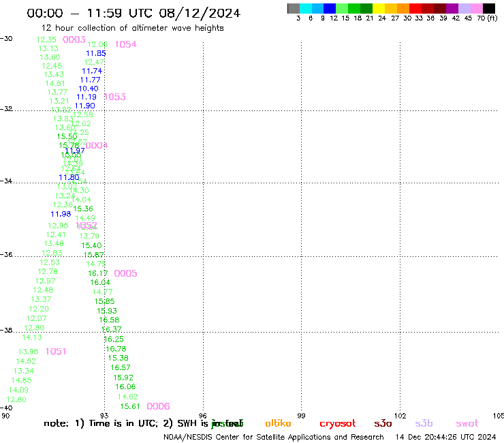Click the blue value '11.74'
This screenshot has height=443, width=504.
tap(92, 71)
